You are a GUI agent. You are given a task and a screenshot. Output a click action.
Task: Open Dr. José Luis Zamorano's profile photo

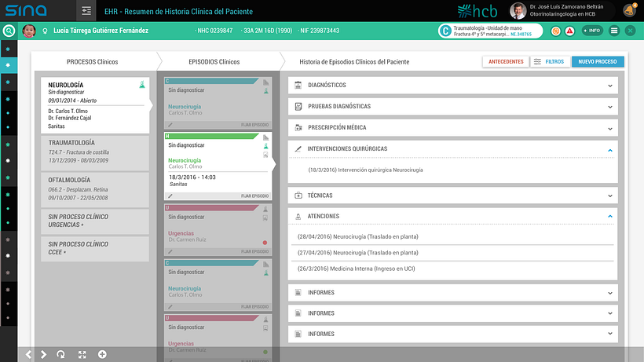click(x=518, y=11)
